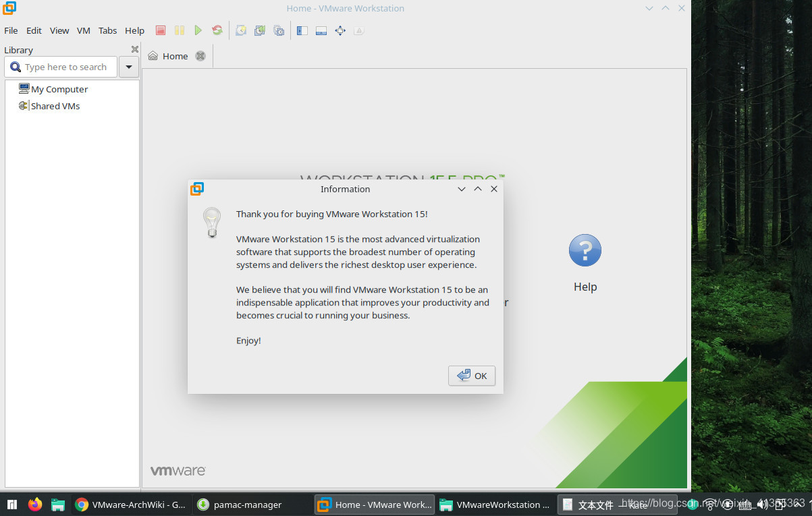The width and height of the screenshot is (812, 516).
Task: Open the file manager taskbar icon
Action: pos(58,505)
